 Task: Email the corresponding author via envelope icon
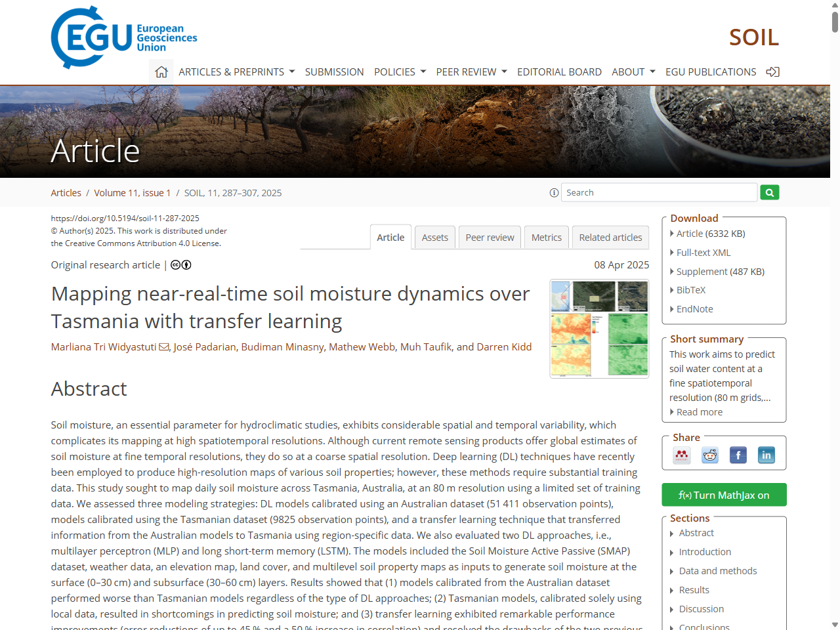click(163, 346)
